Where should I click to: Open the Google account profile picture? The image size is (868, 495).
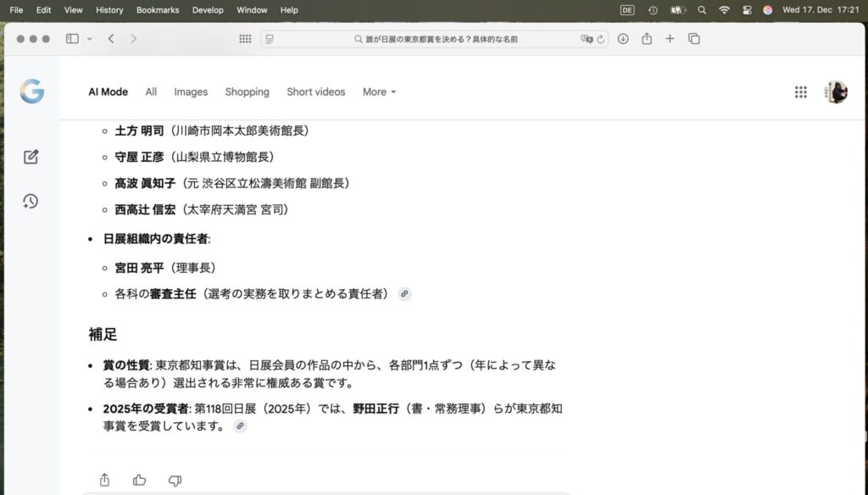pos(837,92)
